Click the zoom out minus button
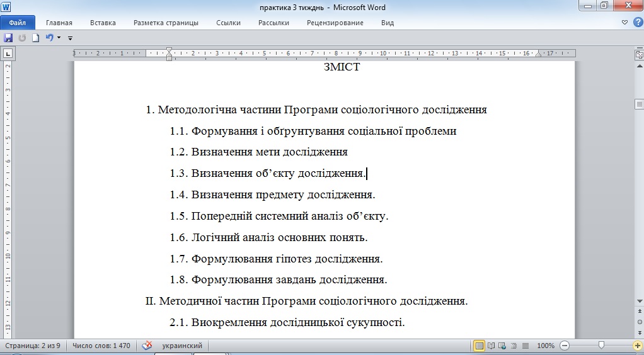 565,346
